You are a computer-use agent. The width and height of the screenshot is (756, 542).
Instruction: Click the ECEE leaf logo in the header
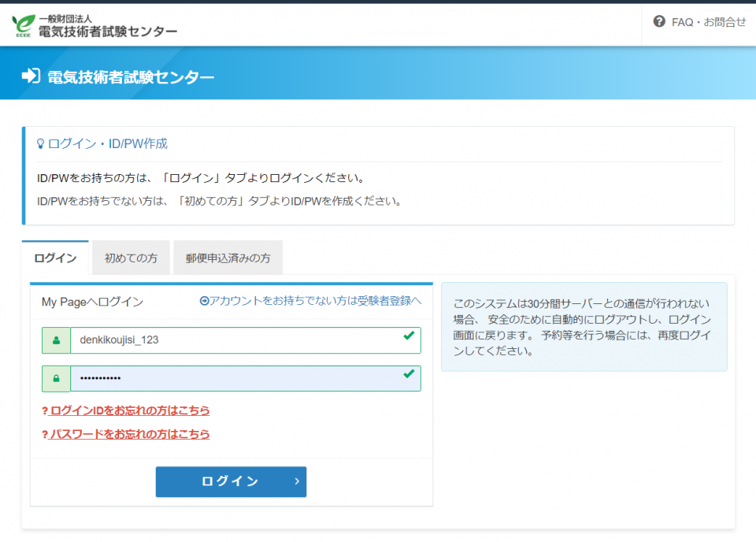pyautogui.click(x=24, y=25)
